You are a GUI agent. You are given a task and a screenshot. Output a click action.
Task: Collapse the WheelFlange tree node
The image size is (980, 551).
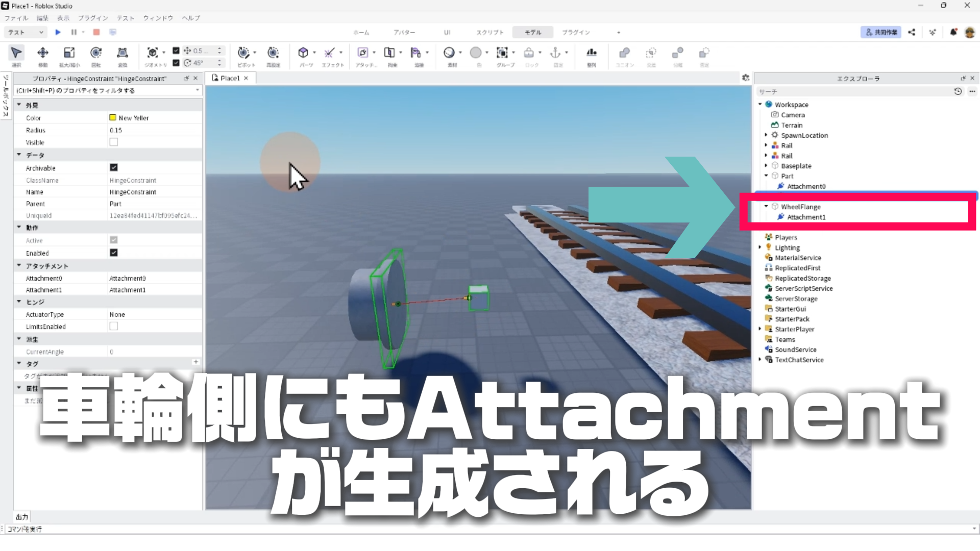[766, 207]
